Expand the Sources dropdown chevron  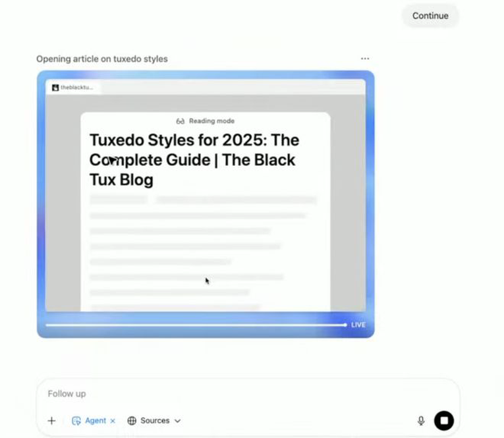pos(177,421)
